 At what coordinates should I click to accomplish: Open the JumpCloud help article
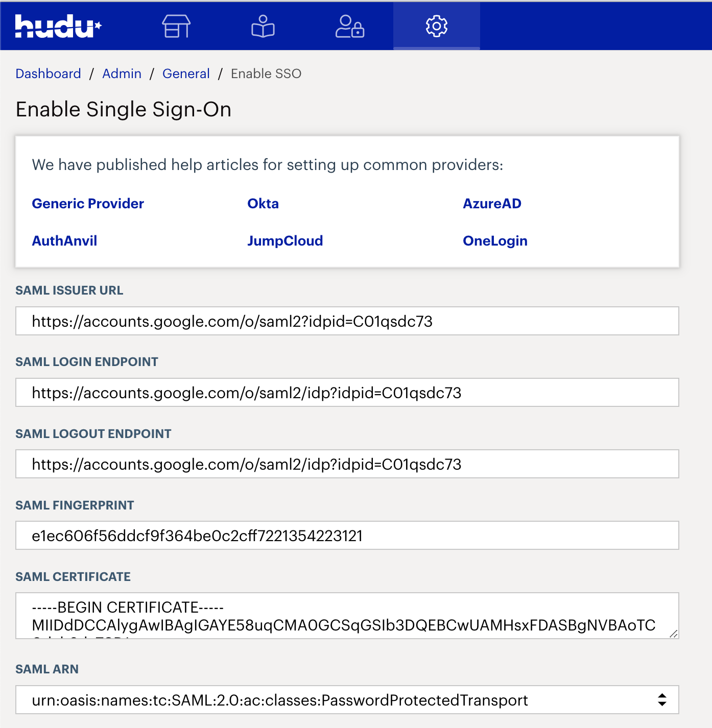[285, 240]
